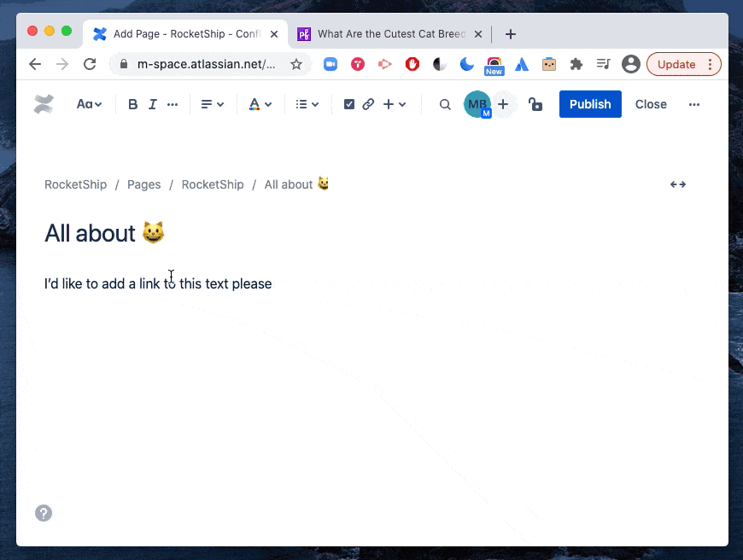
Task: Navigate to Pages via breadcrumb link
Action: click(143, 184)
